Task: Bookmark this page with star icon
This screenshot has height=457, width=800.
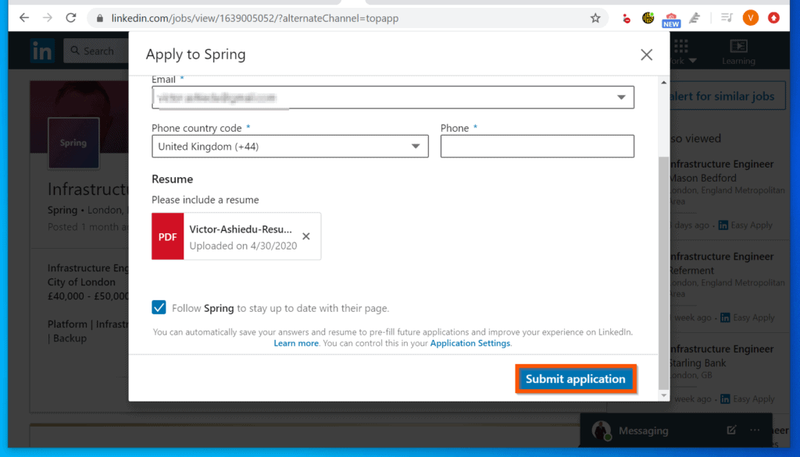Action: click(595, 18)
